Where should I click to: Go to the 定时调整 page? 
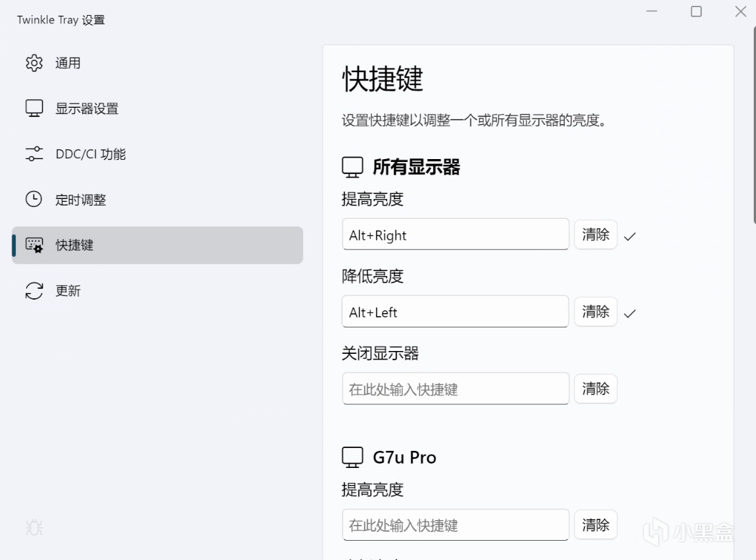click(x=81, y=200)
